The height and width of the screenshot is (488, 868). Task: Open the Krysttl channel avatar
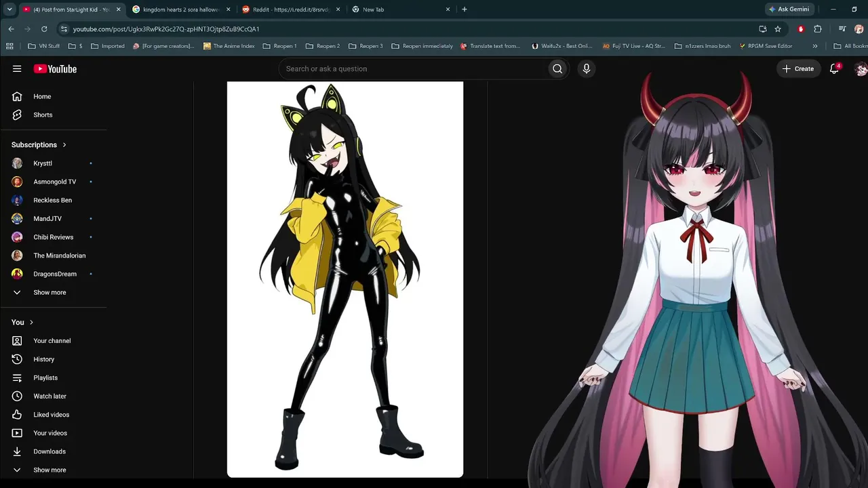[18, 163]
